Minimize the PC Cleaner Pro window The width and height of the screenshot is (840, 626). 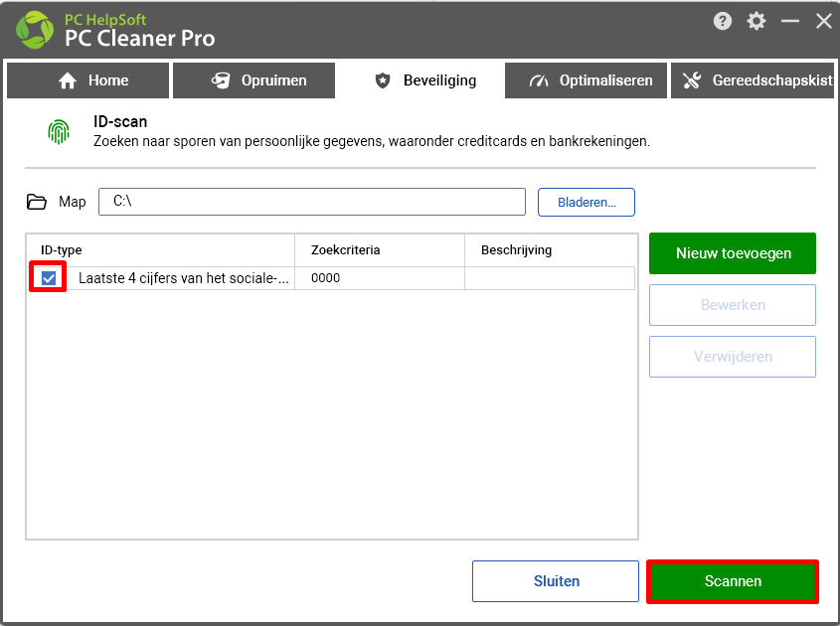tap(789, 22)
